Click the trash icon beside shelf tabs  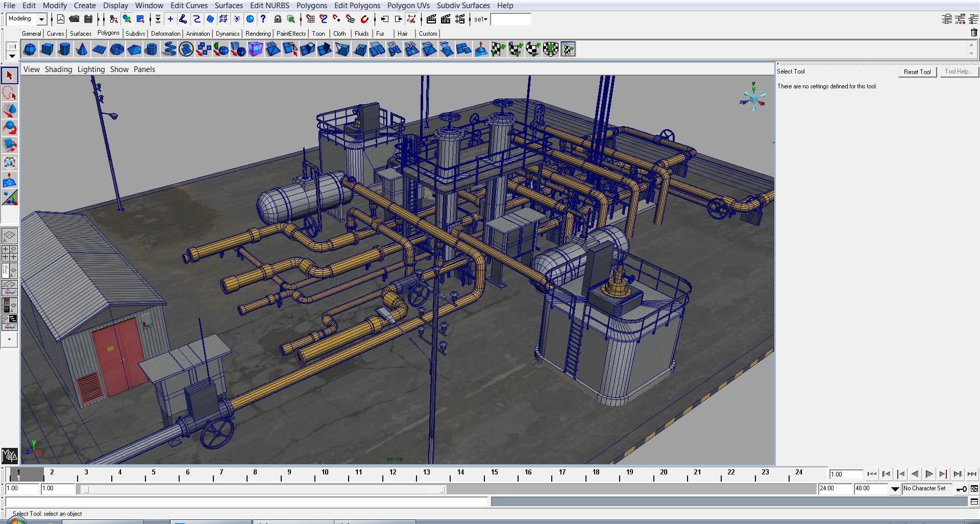pyautogui.click(x=973, y=33)
